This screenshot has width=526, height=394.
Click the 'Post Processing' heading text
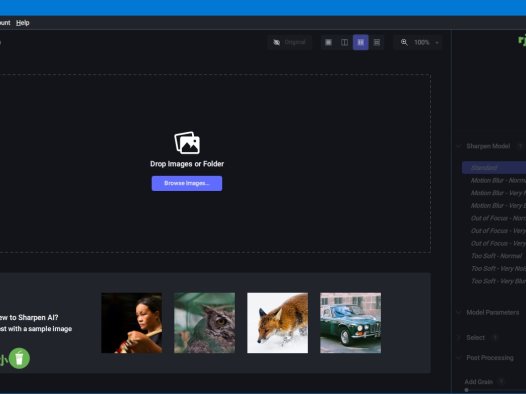click(x=490, y=358)
